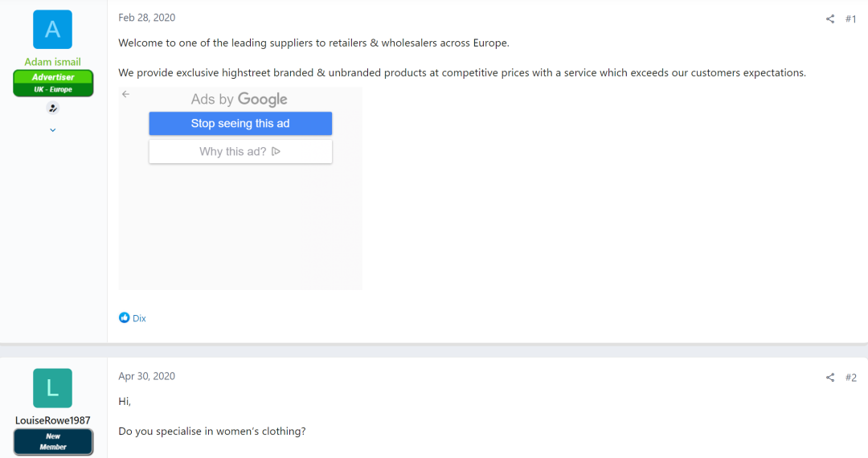This screenshot has height=458, width=868.
Task: Expand Adam ismail's user details chevron
Action: coord(53,129)
